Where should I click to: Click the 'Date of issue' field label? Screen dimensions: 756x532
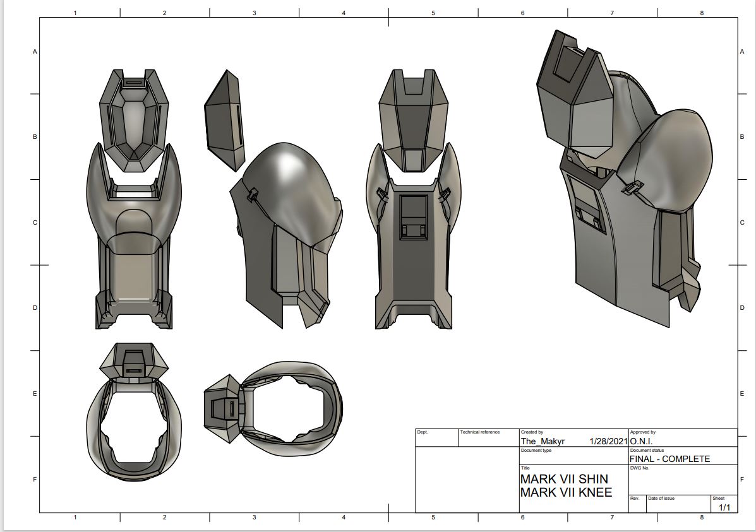click(661, 499)
